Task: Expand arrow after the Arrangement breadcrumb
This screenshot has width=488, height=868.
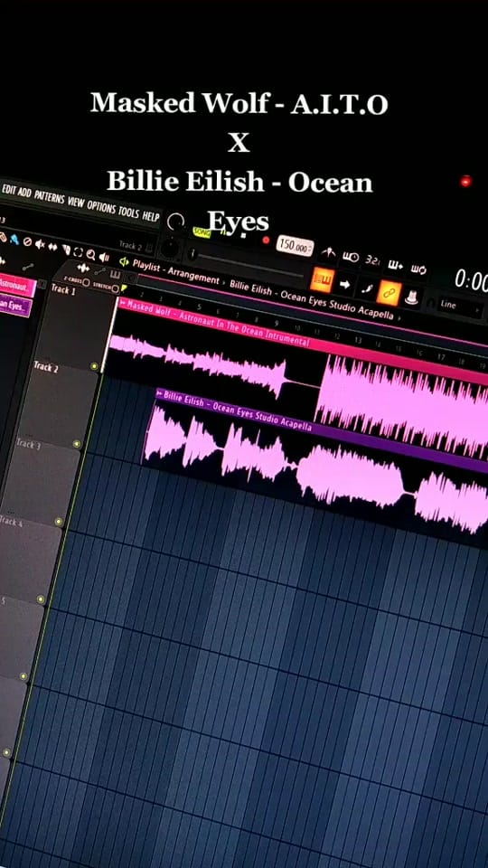Action: (x=223, y=282)
